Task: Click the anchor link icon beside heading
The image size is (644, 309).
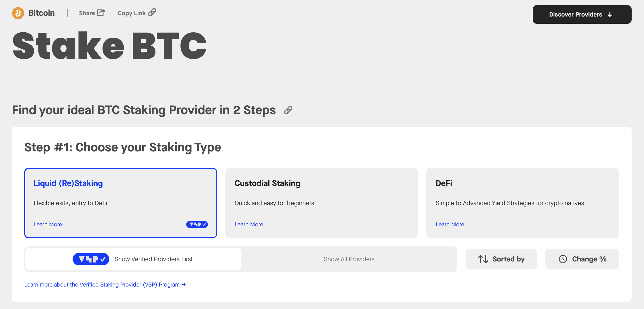Action: click(288, 110)
